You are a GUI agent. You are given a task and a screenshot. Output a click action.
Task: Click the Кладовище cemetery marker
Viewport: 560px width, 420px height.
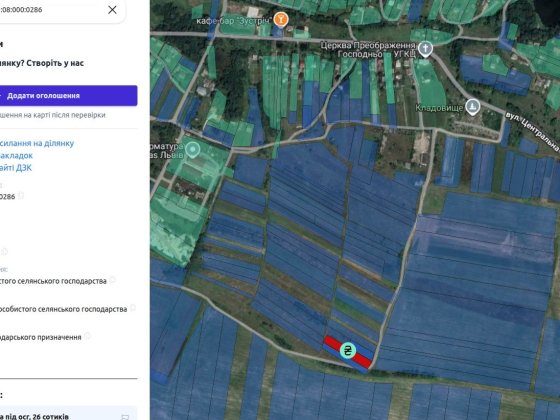pos(473,107)
